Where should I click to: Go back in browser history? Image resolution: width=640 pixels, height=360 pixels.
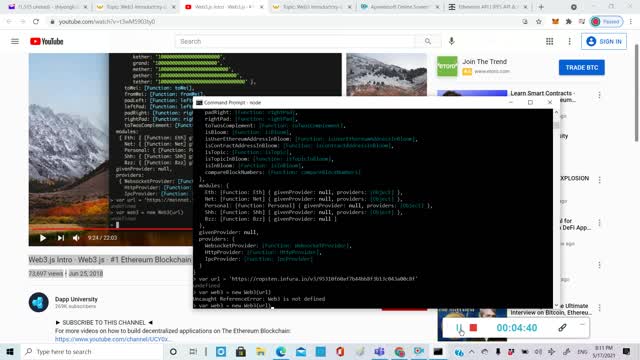pyautogui.click(x=9, y=22)
